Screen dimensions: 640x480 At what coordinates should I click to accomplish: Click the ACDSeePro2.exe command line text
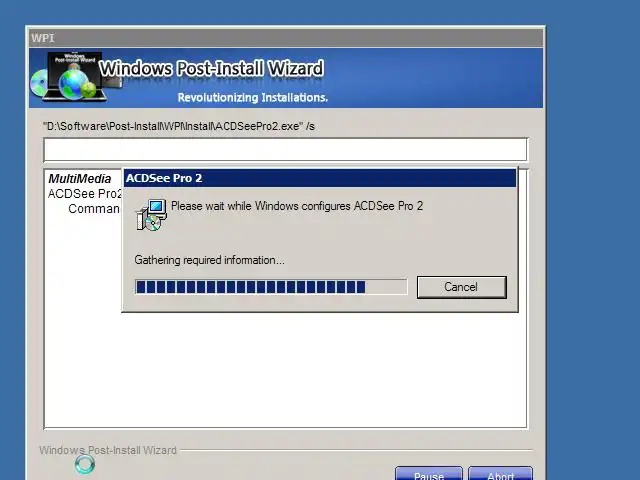179,126
